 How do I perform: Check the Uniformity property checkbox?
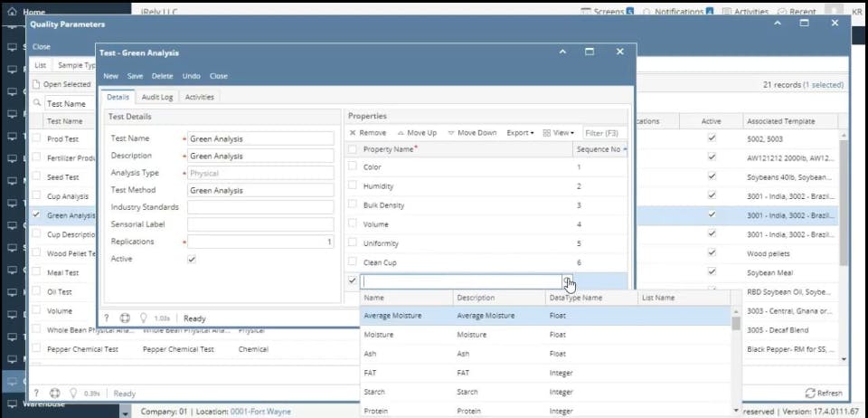(x=352, y=242)
